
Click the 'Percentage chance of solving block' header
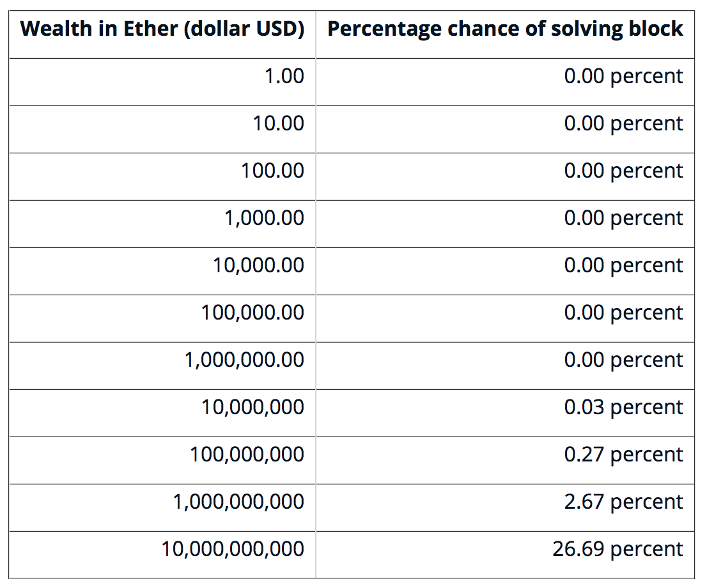tap(505, 29)
